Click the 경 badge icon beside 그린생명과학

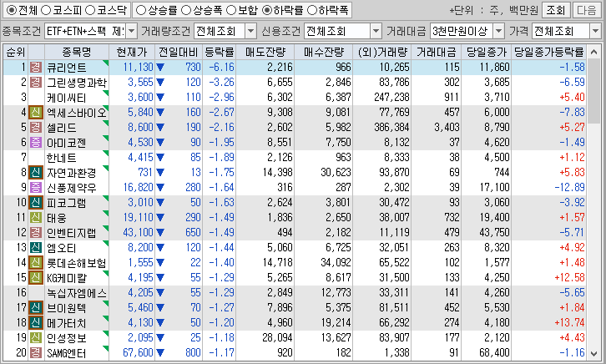tap(36, 83)
